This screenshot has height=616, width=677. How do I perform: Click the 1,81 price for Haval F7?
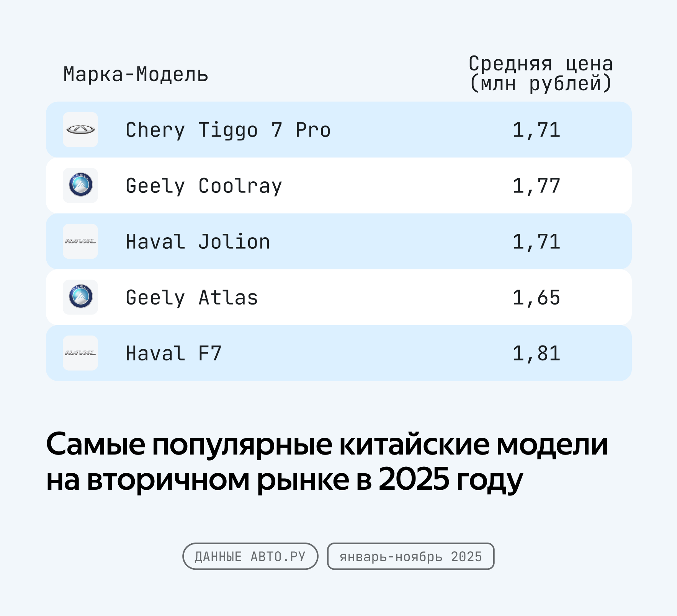pyautogui.click(x=536, y=354)
